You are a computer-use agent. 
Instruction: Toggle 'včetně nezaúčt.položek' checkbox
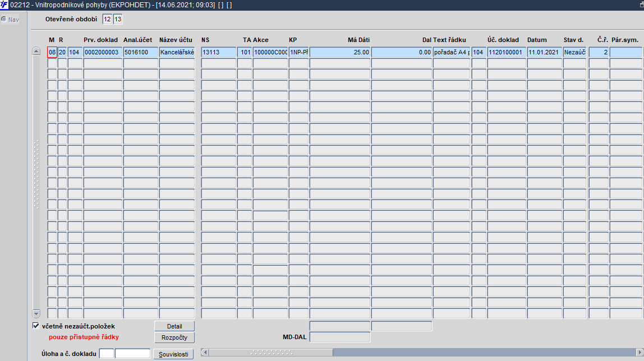point(36,326)
